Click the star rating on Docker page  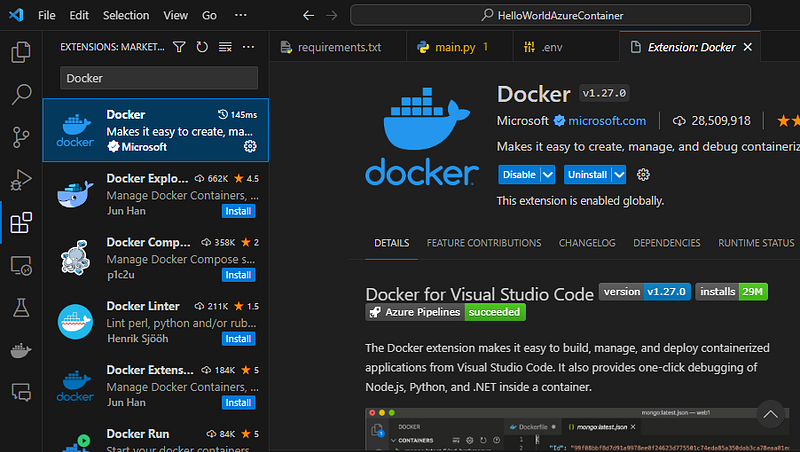pyautogui.click(x=788, y=121)
